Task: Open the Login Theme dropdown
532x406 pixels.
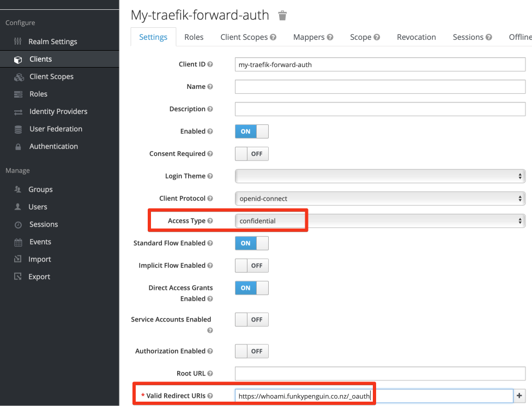Action: 380,176
